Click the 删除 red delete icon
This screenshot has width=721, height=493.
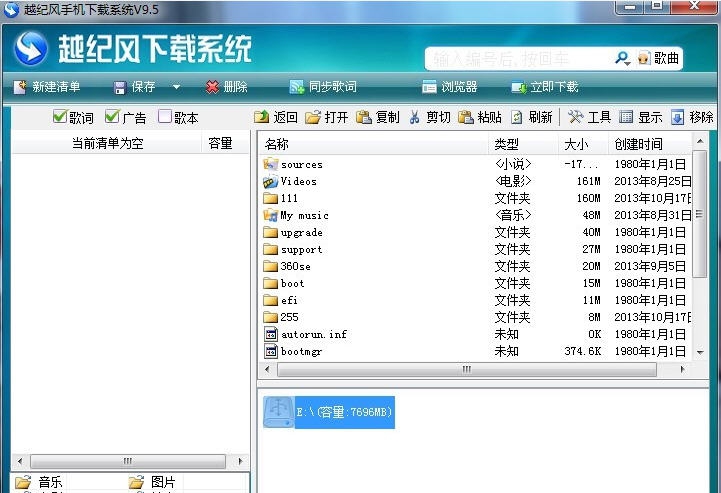(x=212, y=87)
